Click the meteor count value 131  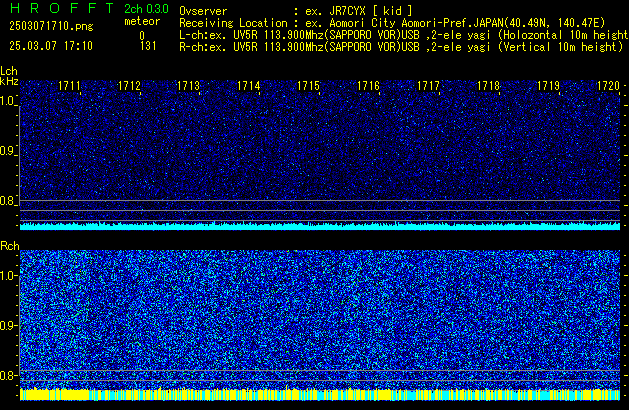click(148, 46)
